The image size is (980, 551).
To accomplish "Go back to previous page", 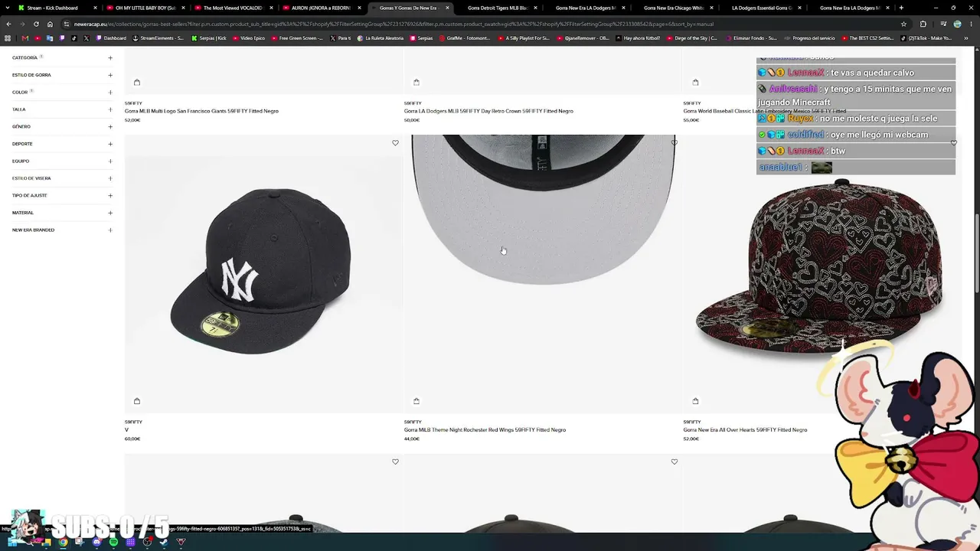I will pos(8,24).
